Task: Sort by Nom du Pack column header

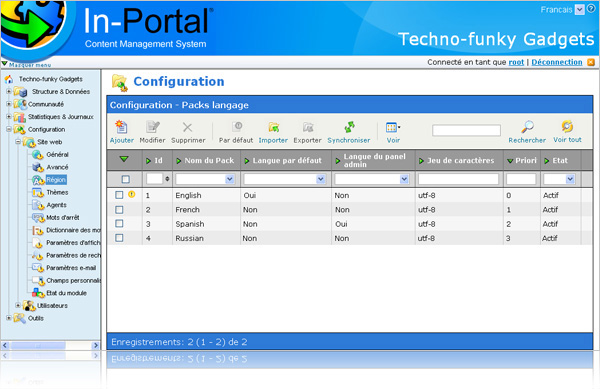Action: coord(209,161)
